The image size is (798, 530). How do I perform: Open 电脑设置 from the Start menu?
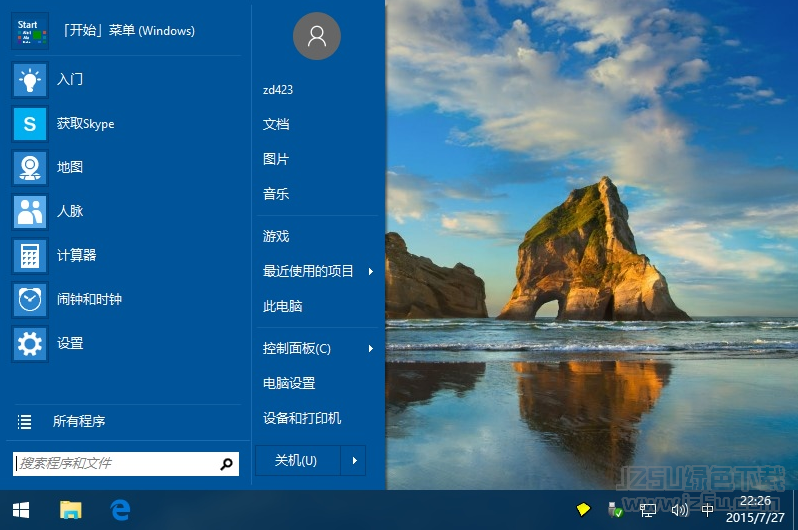point(289,383)
